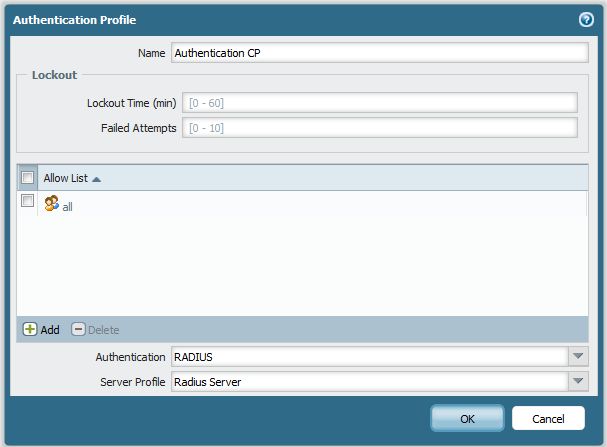The height and width of the screenshot is (447, 607).
Task: Open the Authentication dropdown arrow
Action: (578, 356)
